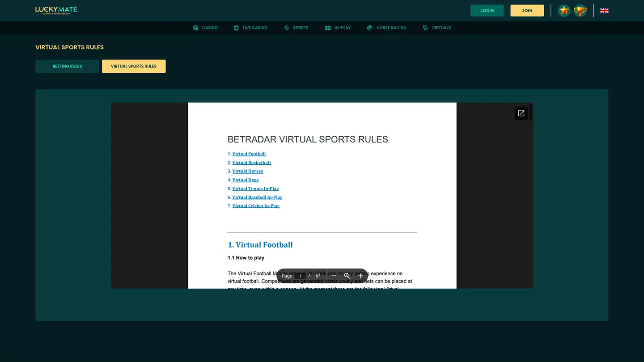Follow the Virtual Tennis In-Play link
The image size is (644, 362).
click(256, 189)
